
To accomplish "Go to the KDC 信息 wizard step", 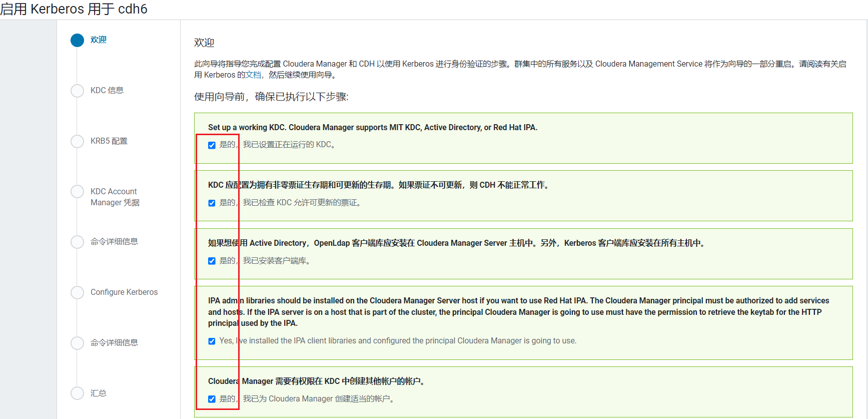I will pyautogui.click(x=107, y=90).
